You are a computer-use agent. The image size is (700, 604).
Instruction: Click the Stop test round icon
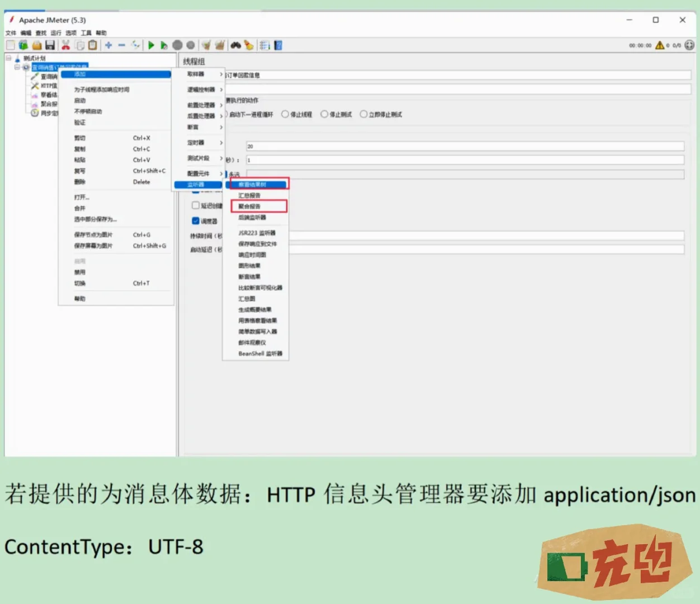pos(177,45)
